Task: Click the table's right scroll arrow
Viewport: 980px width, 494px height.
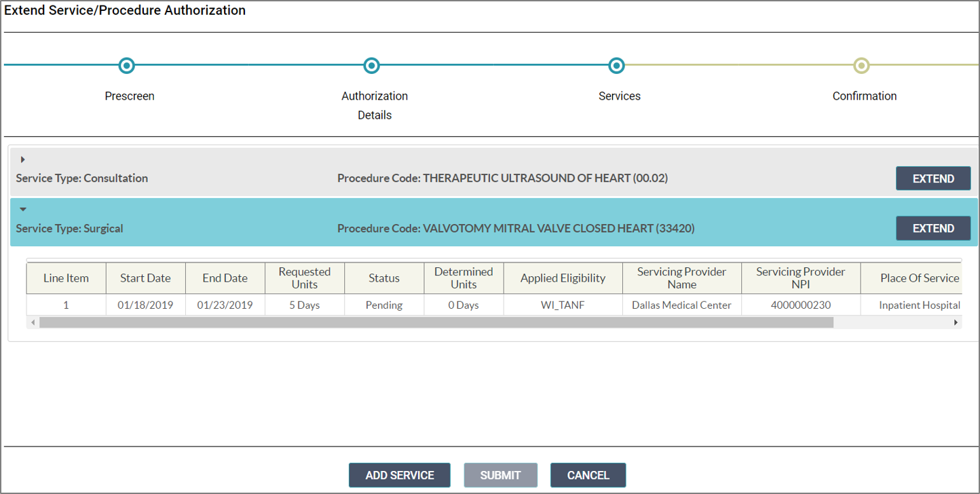Action: tap(956, 323)
